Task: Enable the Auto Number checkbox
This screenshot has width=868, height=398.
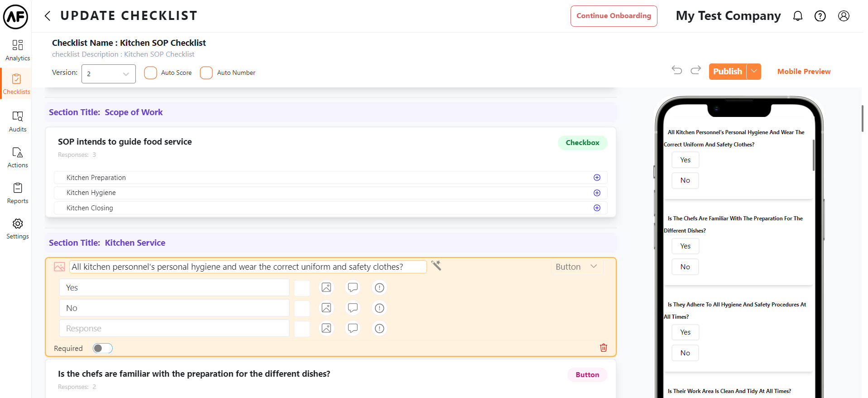Action: click(x=206, y=73)
